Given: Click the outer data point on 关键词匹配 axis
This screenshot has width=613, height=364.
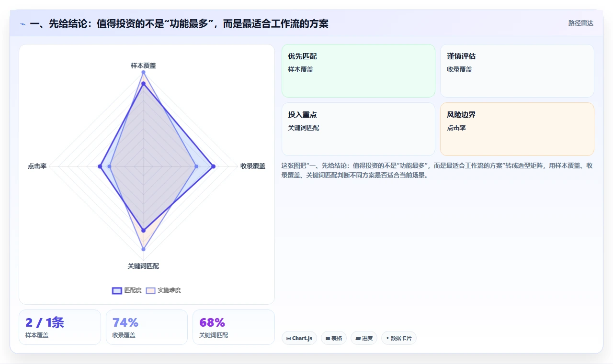Looking at the screenshot, I should tap(143, 249).
